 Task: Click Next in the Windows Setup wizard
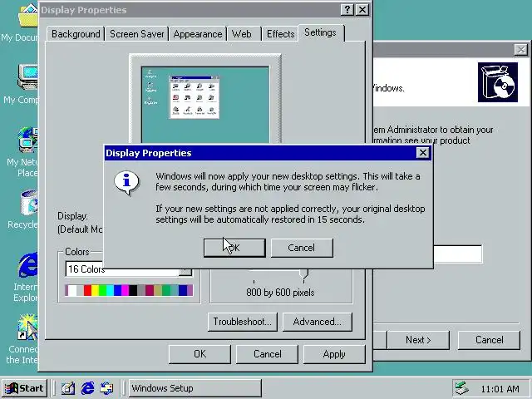pyautogui.click(x=418, y=340)
